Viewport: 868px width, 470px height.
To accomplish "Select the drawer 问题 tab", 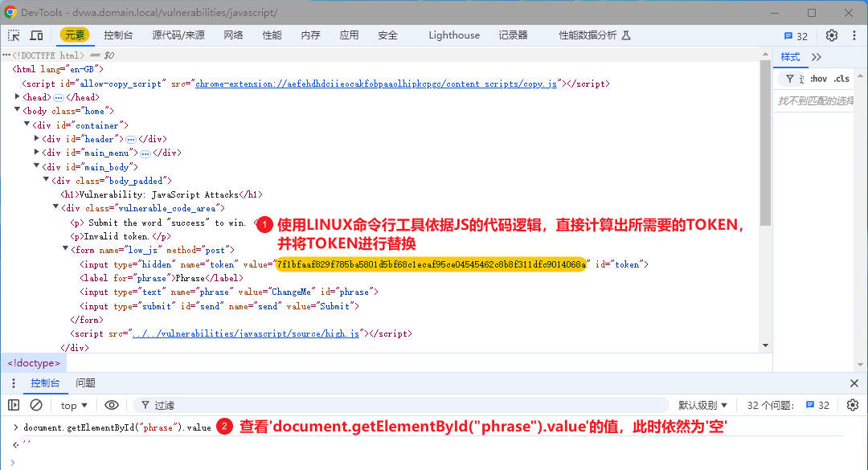I will point(85,383).
